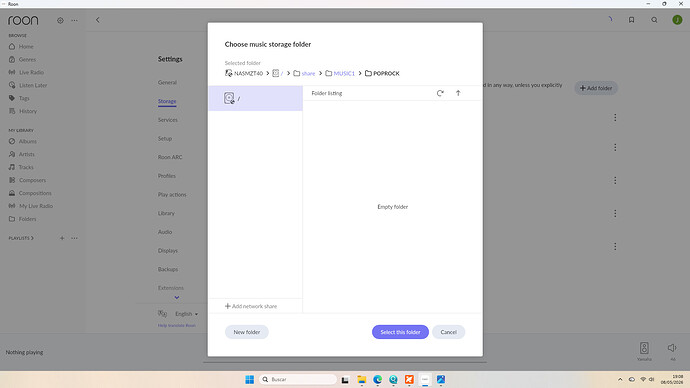Open History in sidebar
The height and width of the screenshot is (388, 690).
pyautogui.click(x=23, y=111)
